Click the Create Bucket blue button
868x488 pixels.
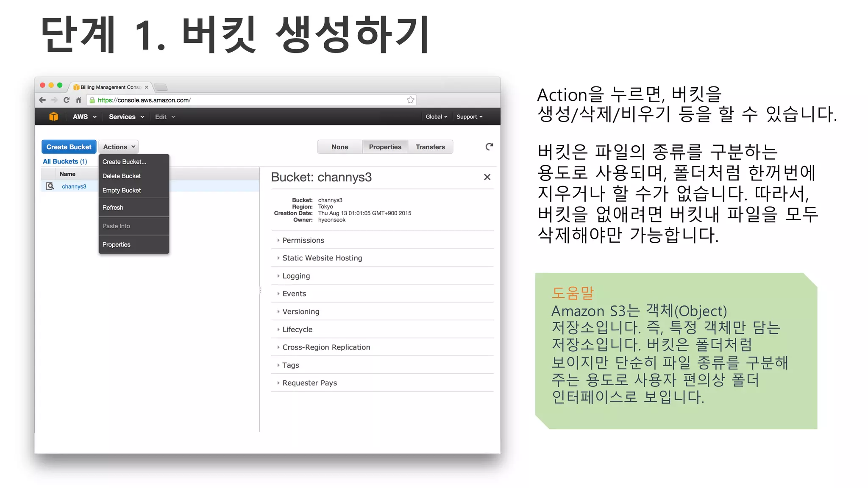tap(69, 147)
